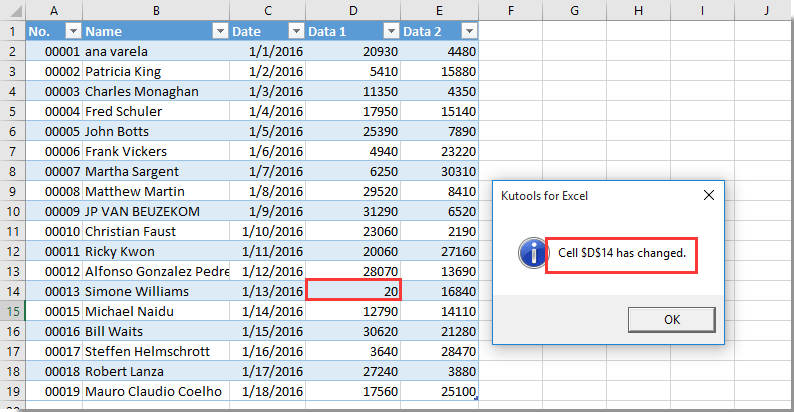Click the table resize handle at bottom-right
Screen dimensions: 794x412
[477, 399]
